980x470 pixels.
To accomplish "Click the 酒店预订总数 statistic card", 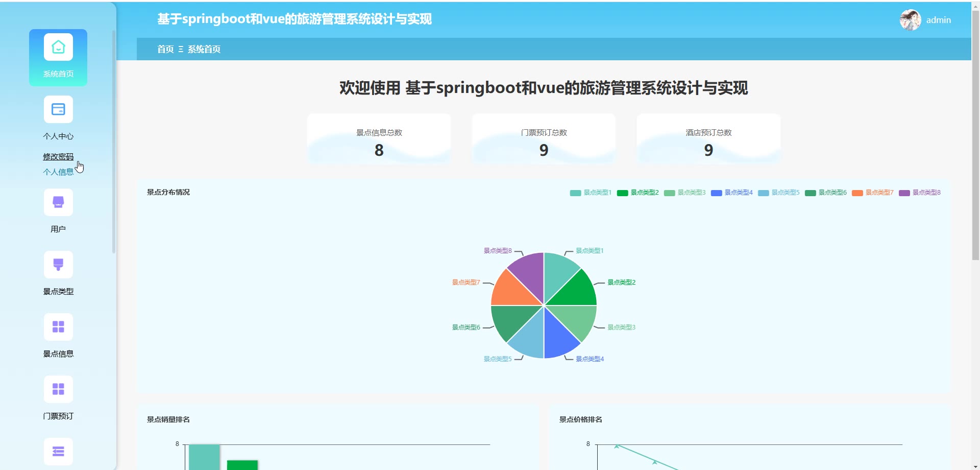I will [708, 139].
